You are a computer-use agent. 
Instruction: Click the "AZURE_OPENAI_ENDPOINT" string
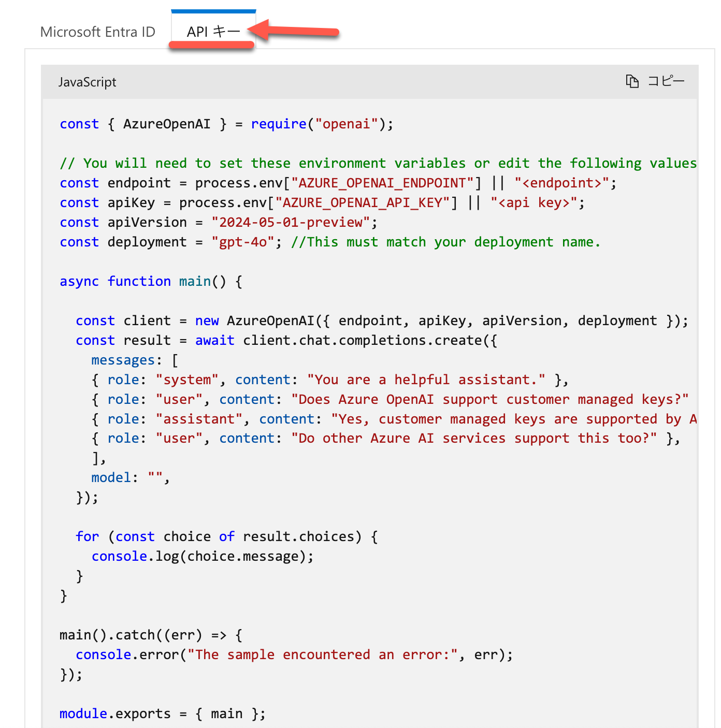click(x=383, y=183)
